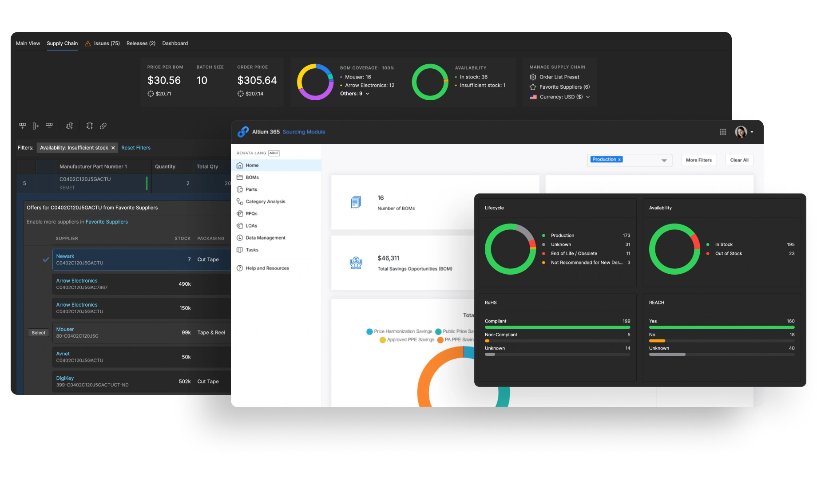Go to the Dashboard tab
817x504 pixels.
175,43
